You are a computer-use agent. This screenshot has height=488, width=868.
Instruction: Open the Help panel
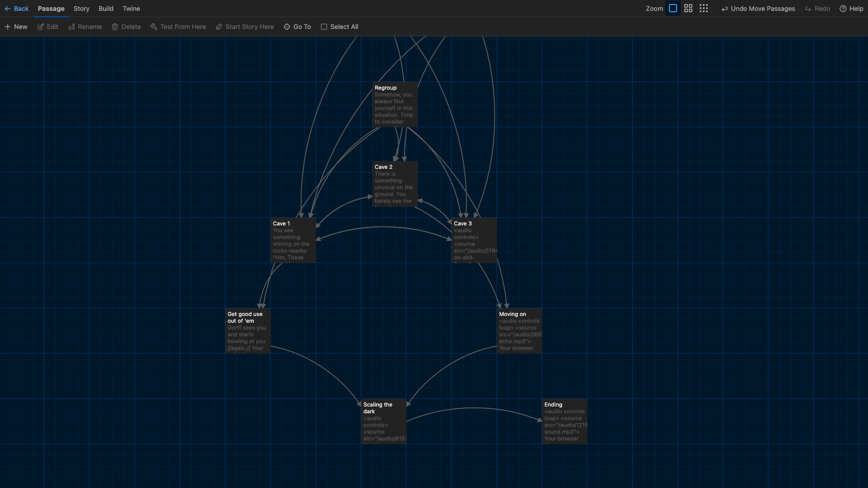coord(851,9)
